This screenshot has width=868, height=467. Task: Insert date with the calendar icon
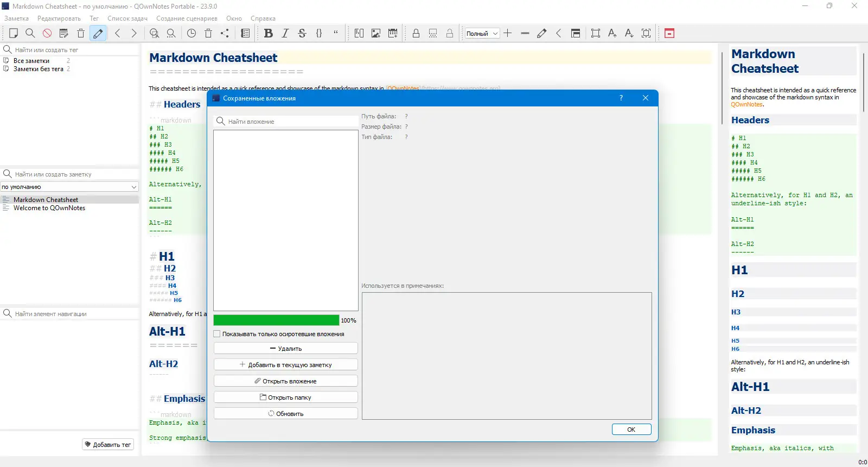click(393, 33)
